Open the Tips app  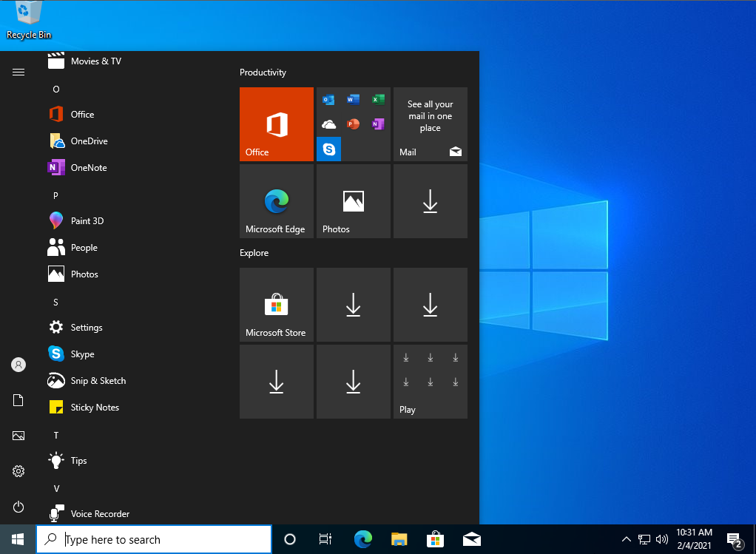tap(130, 461)
